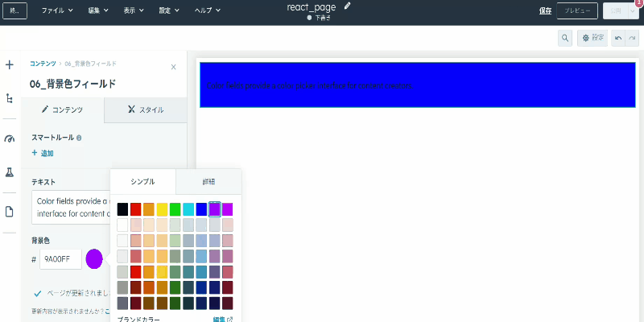Click the external link icon beside 編集

point(229,320)
